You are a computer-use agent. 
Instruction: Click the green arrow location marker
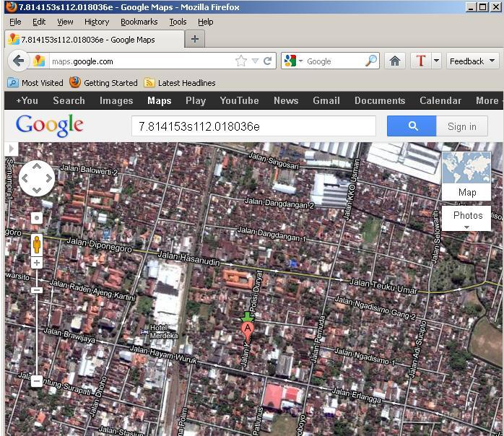click(x=246, y=317)
